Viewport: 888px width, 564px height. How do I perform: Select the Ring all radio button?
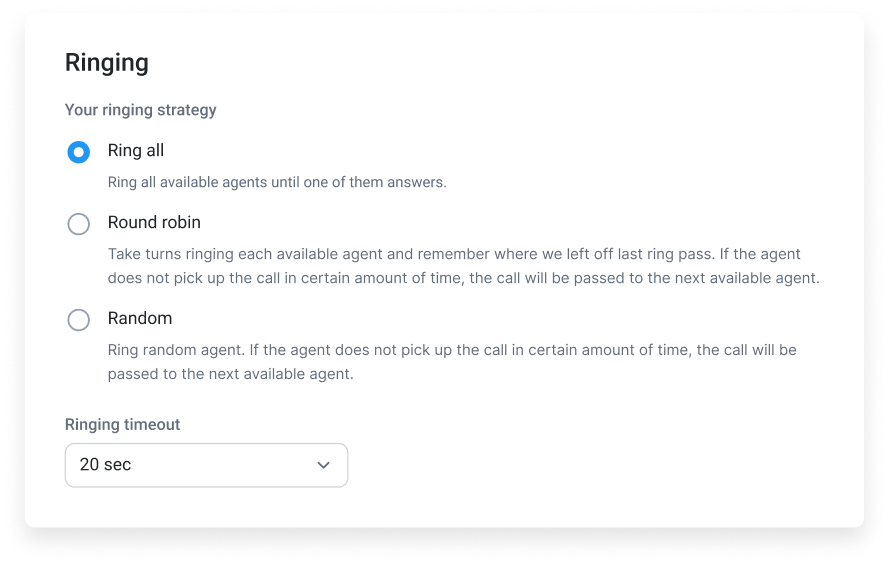point(79,152)
